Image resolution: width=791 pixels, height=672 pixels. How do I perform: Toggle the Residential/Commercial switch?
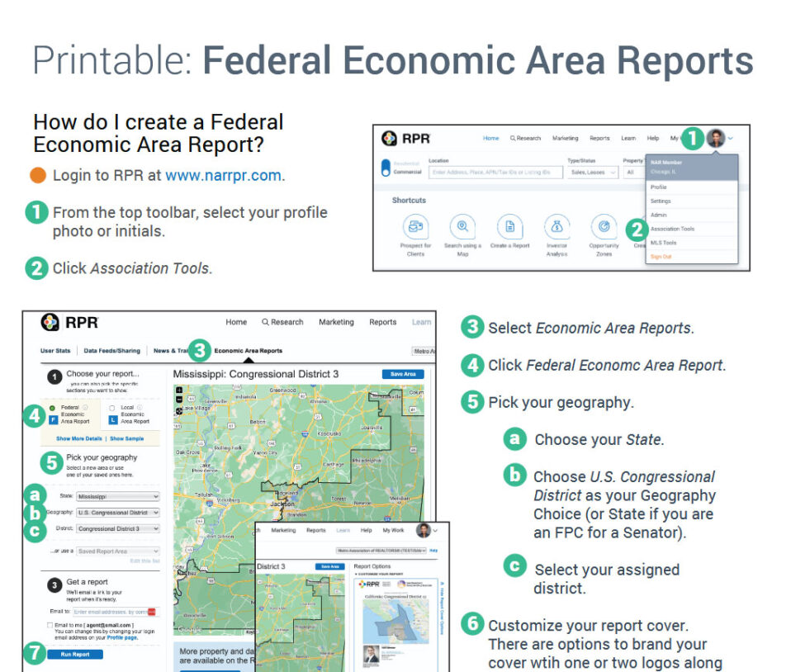386,168
